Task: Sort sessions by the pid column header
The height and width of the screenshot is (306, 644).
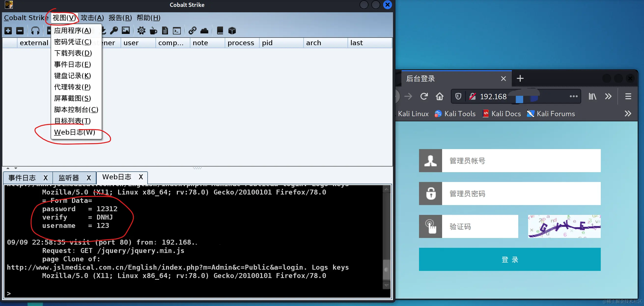Action: pos(281,43)
